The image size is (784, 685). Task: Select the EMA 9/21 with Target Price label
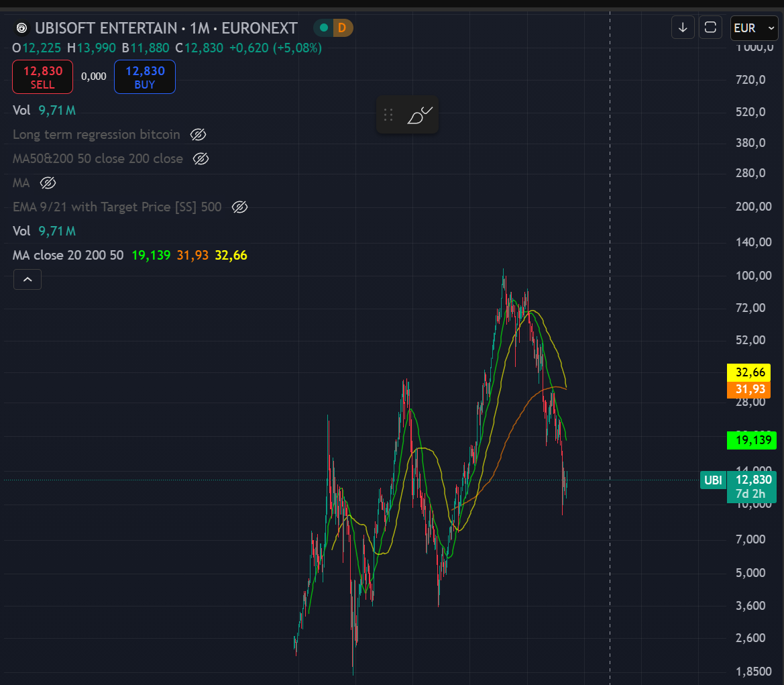coord(117,207)
